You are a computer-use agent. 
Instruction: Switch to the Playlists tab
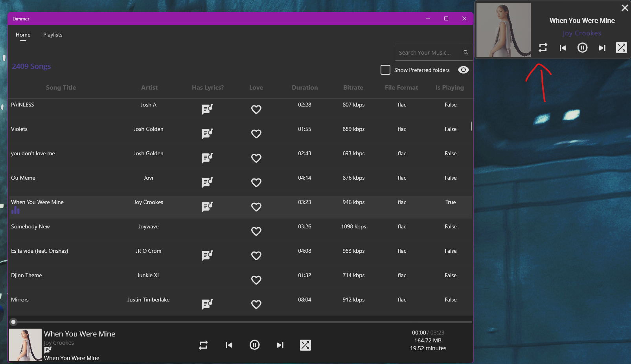(x=53, y=35)
